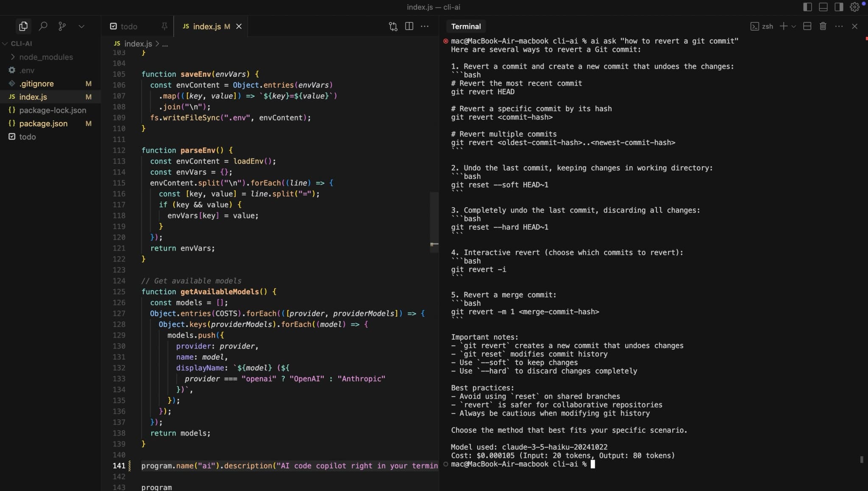Click the Open Changes compare icon
Image resolution: width=868 pixels, height=491 pixels.
tap(393, 26)
